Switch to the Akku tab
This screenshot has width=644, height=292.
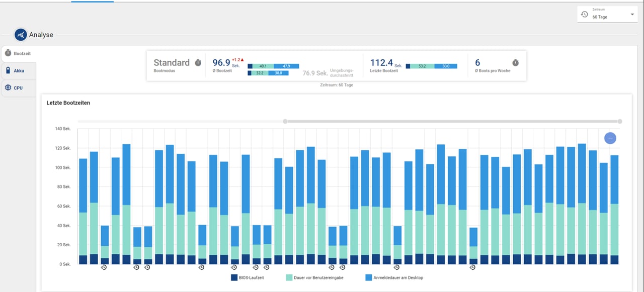pyautogui.click(x=19, y=70)
